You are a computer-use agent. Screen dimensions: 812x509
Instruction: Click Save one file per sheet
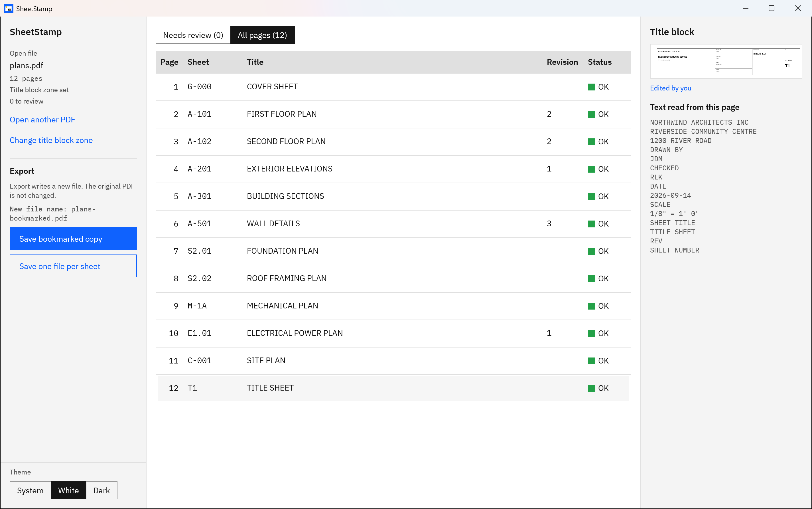73,266
